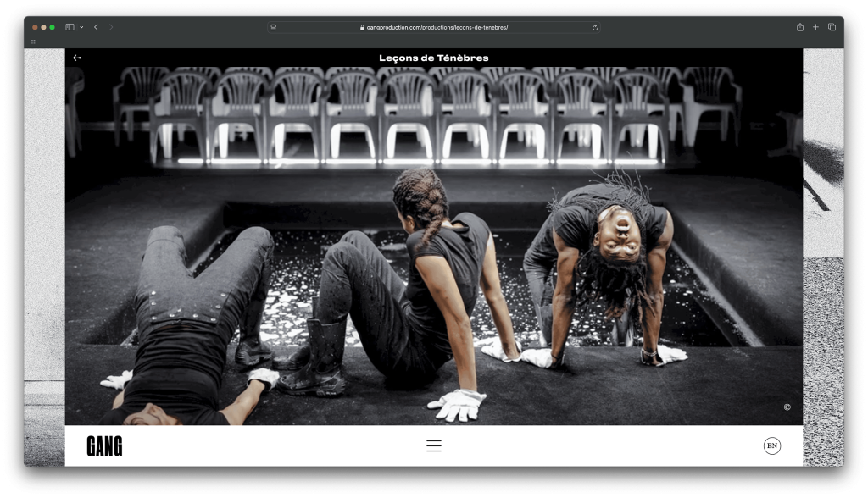This screenshot has height=498, width=868.
Task: Show Safari tab overview
Action: pyautogui.click(x=832, y=27)
